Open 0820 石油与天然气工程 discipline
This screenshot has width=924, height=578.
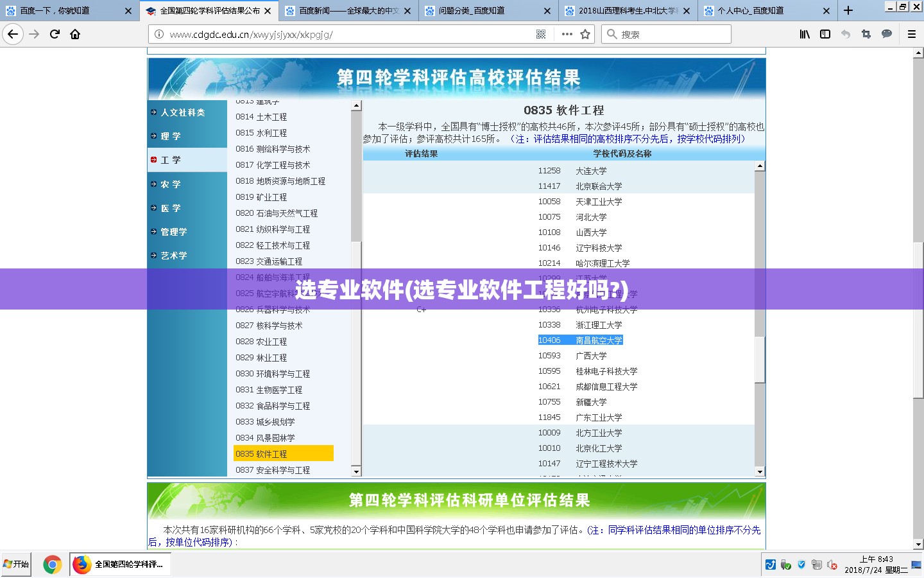(277, 213)
